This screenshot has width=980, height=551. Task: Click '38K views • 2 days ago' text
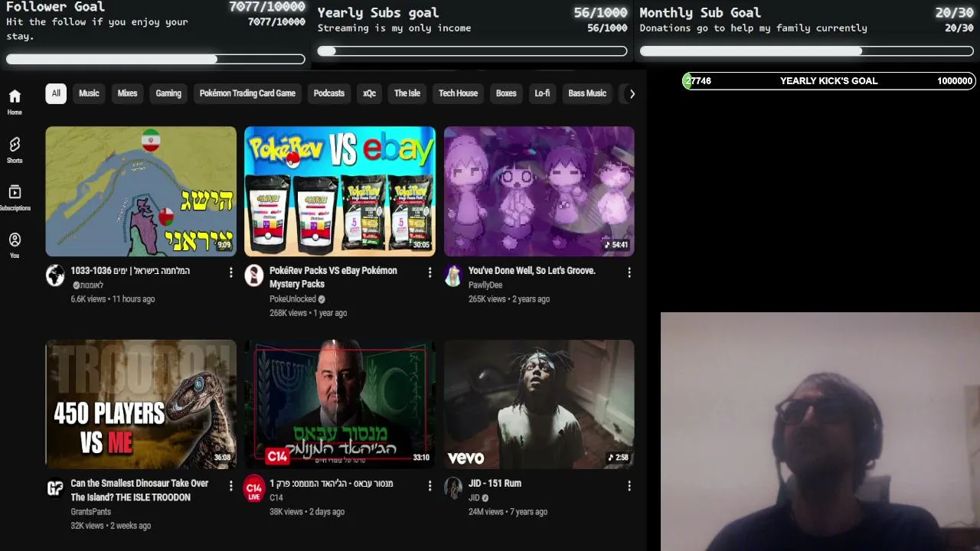pos(307,512)
